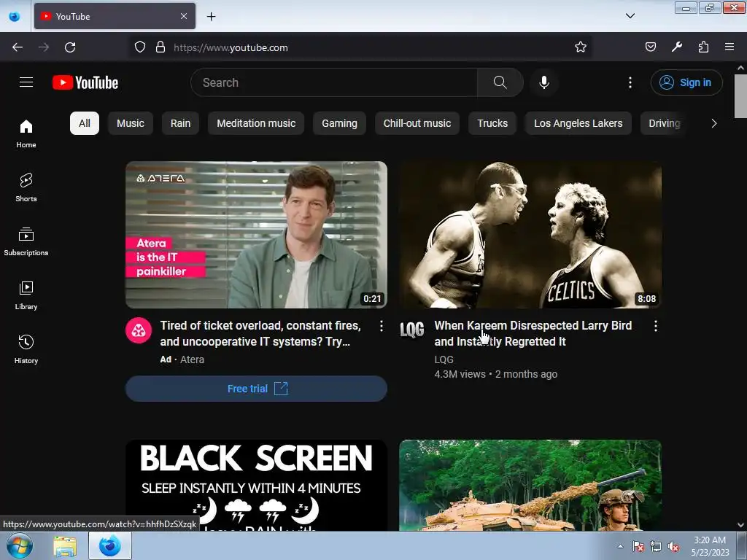Open Pocket save icon

click(x=650, y=47)
